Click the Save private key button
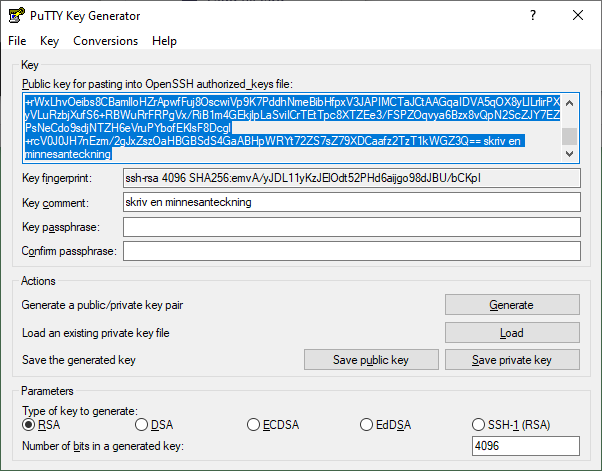Viewport: 602px width, 471px height. [512, 360]
